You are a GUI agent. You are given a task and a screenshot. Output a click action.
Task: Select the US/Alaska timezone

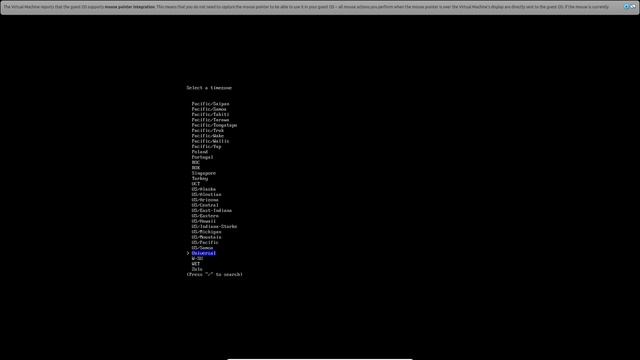(x=204, y=189)
